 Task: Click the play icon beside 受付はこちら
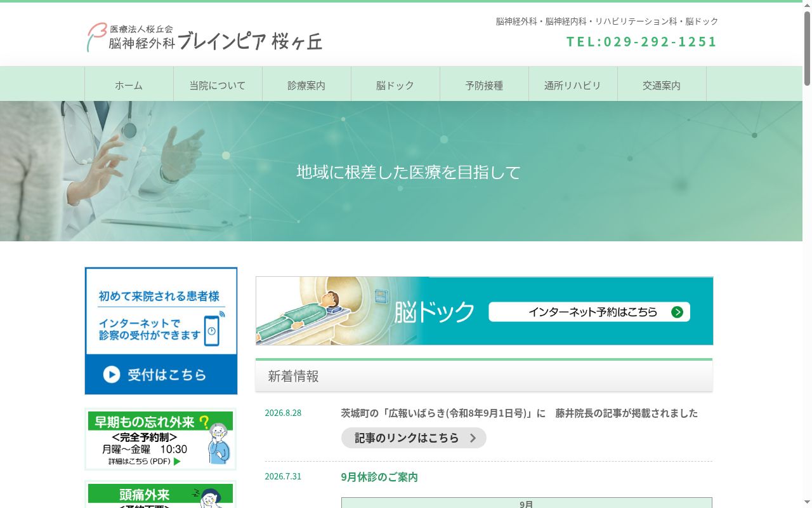click(x=112, y=375)
